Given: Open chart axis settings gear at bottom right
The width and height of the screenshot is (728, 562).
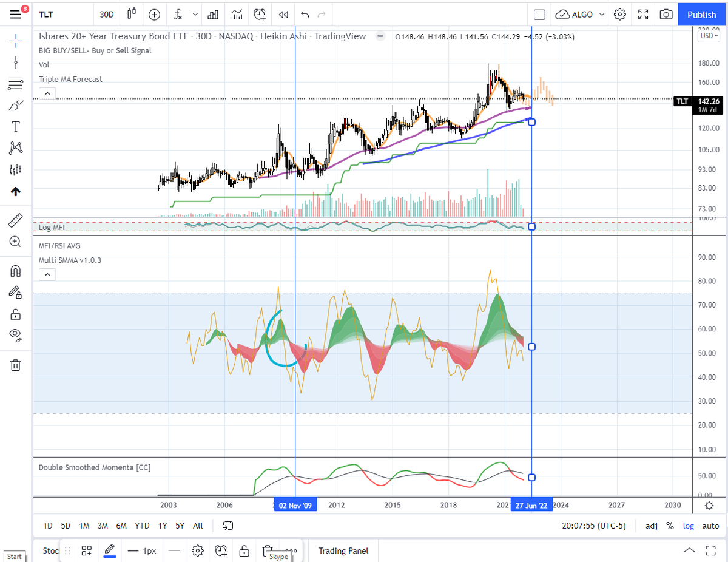Looking at the screenshot, I should (x=709, y=505).
